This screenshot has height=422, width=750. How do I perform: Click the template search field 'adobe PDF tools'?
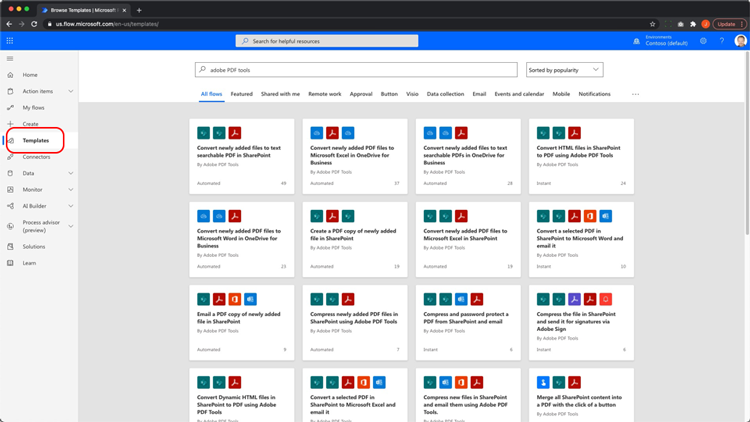coord(356,70)
